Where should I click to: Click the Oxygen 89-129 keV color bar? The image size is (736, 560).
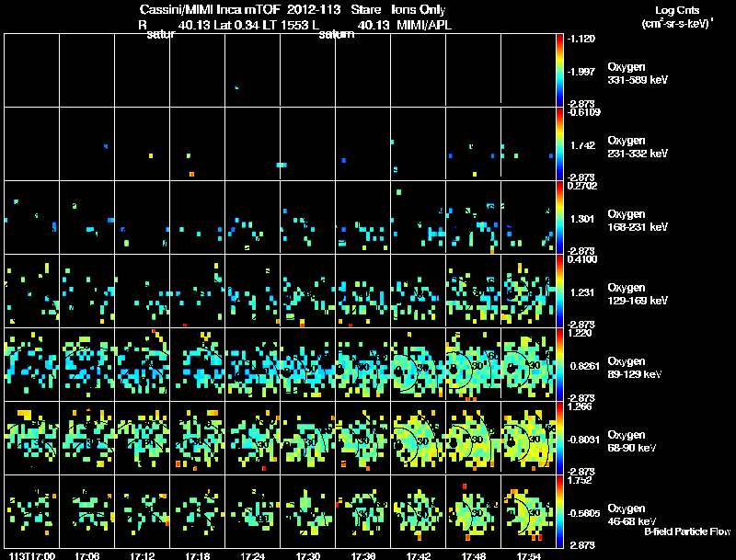tap(559, 364)
